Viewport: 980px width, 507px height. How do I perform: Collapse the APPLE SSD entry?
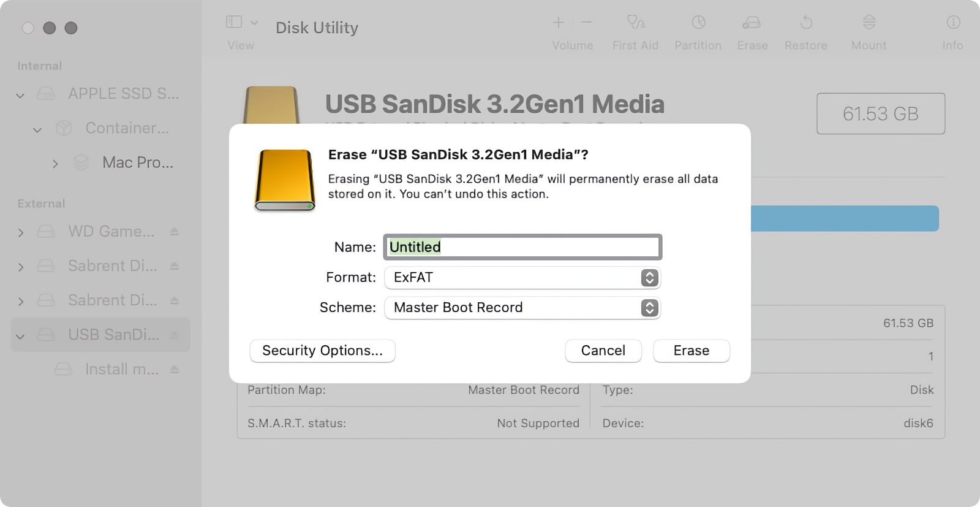[x=20, y=94]
